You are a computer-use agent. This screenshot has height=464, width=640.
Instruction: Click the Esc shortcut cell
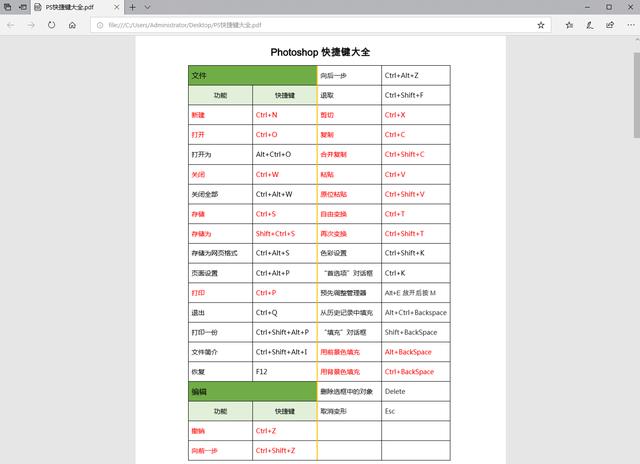[416, 411]
